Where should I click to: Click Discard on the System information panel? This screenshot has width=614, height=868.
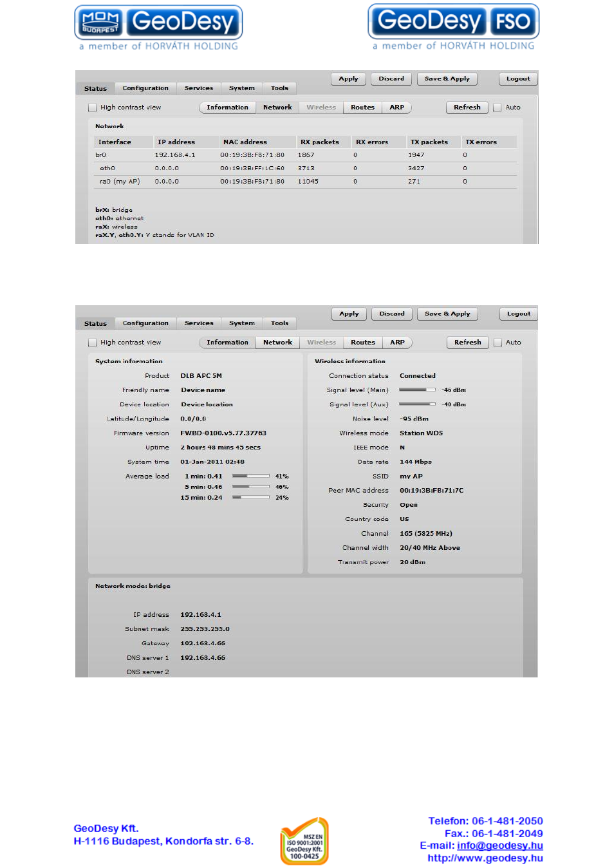392,314
